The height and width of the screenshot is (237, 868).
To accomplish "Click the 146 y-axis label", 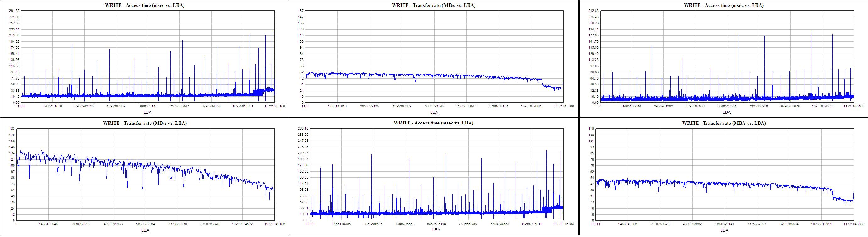I will tap(12, 147).
